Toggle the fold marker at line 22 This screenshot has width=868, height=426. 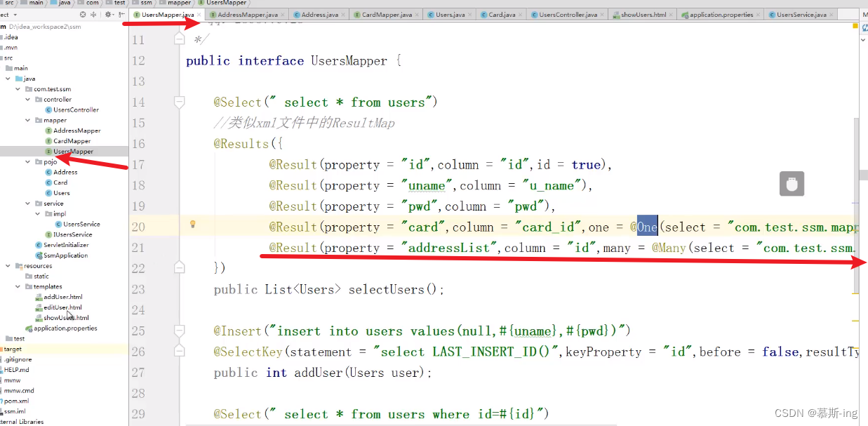180,267
